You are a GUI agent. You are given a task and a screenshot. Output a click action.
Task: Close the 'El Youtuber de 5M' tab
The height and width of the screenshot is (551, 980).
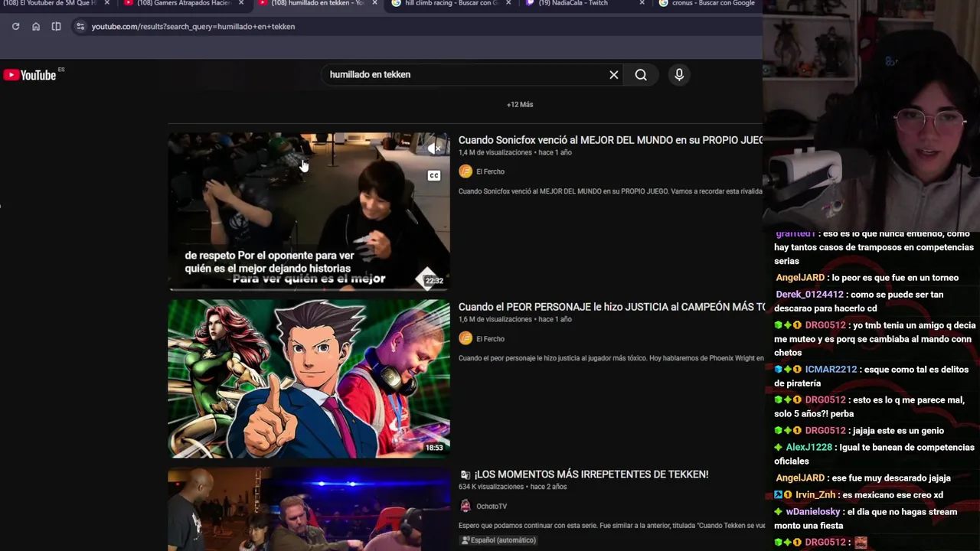pyautogui.click(x=106, y=3)
